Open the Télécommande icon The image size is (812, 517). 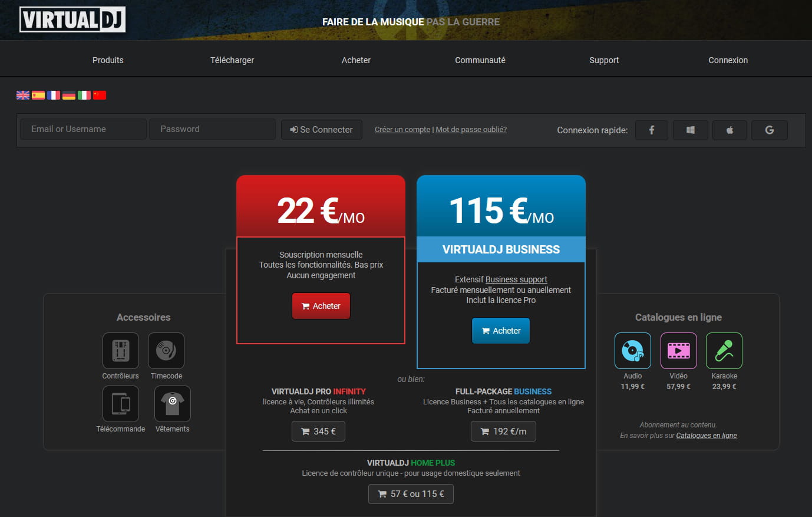click(x=121, y=404)
